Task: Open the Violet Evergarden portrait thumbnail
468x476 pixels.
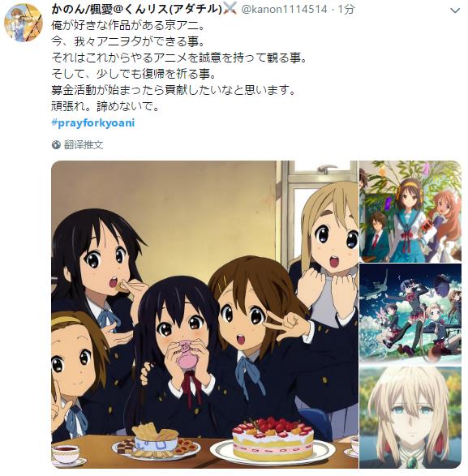Action: click(x=410, y=417)
